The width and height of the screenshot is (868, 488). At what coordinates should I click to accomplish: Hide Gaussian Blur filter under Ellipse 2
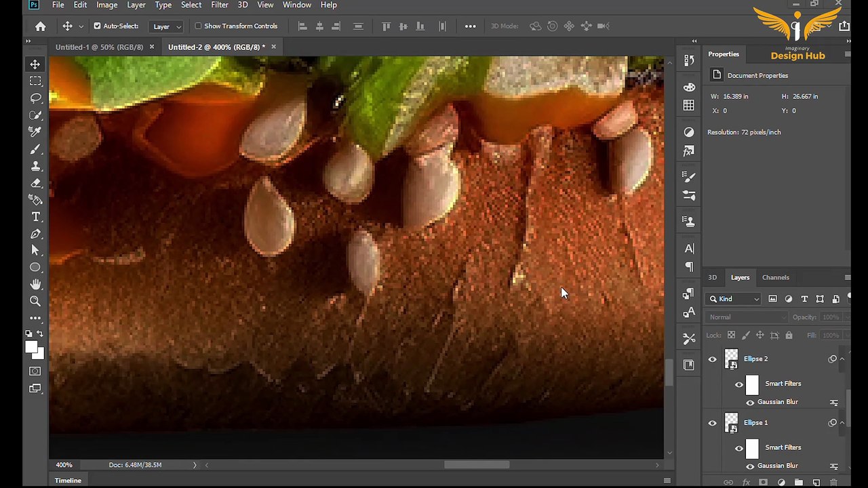pyautogui.click(x=750, y=403)
